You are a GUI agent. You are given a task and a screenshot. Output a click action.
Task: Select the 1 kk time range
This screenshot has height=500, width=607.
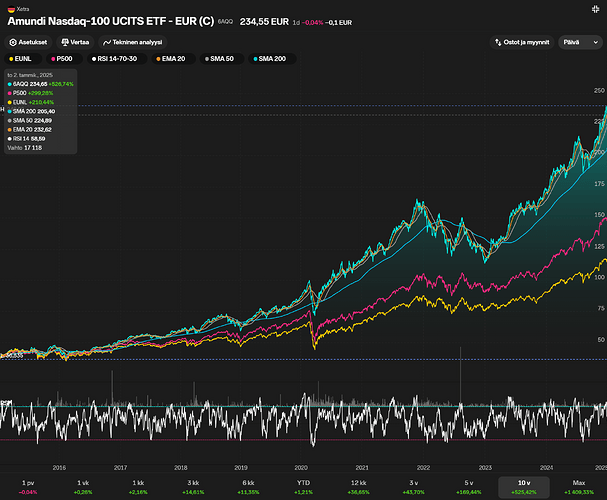tap(138, 487)
